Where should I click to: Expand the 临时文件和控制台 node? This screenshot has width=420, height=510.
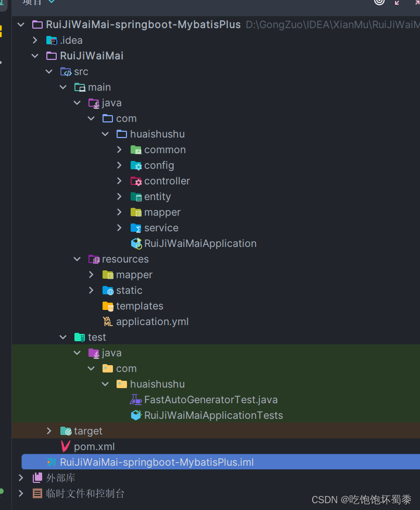coord(21,493)
